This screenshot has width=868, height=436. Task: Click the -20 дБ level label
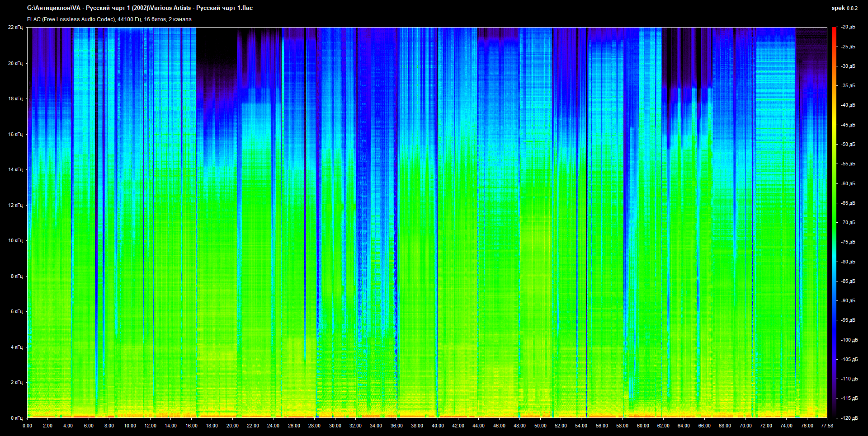[848, 27]
